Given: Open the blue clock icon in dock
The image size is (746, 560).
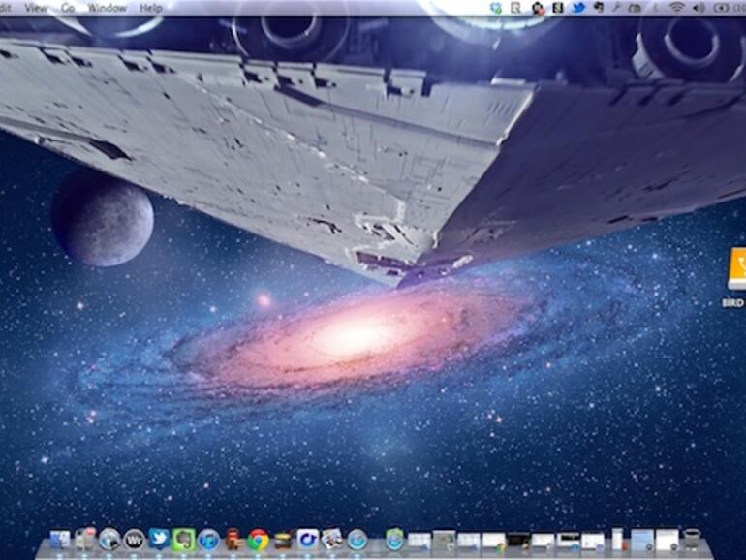Looking at the screenshot, I should tap(357, 540).
